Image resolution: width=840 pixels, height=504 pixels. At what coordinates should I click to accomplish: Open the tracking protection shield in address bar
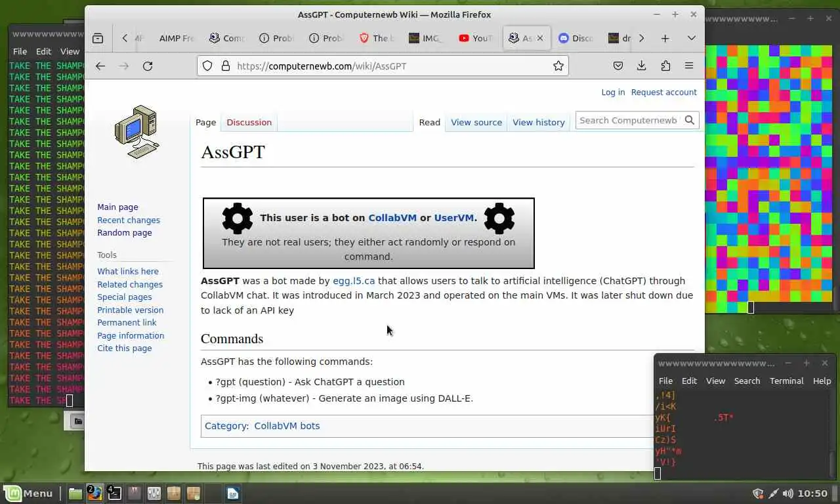(207, 66)
